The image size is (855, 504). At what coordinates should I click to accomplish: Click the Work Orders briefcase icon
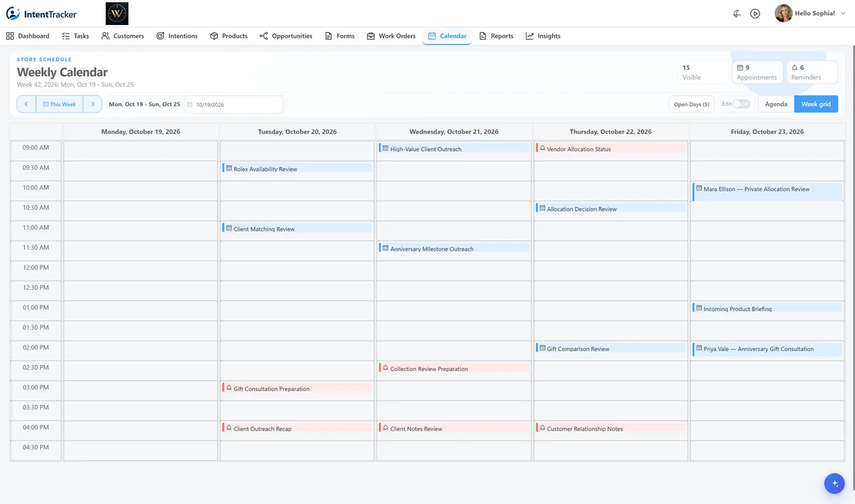click(x=370, y=36)
